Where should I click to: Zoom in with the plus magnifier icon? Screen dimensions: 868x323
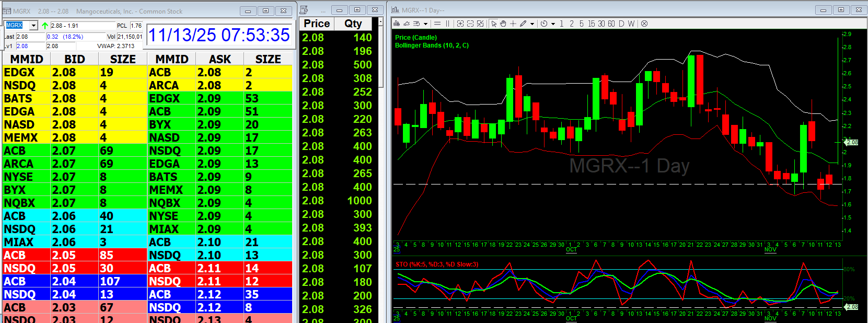[460, 24]
